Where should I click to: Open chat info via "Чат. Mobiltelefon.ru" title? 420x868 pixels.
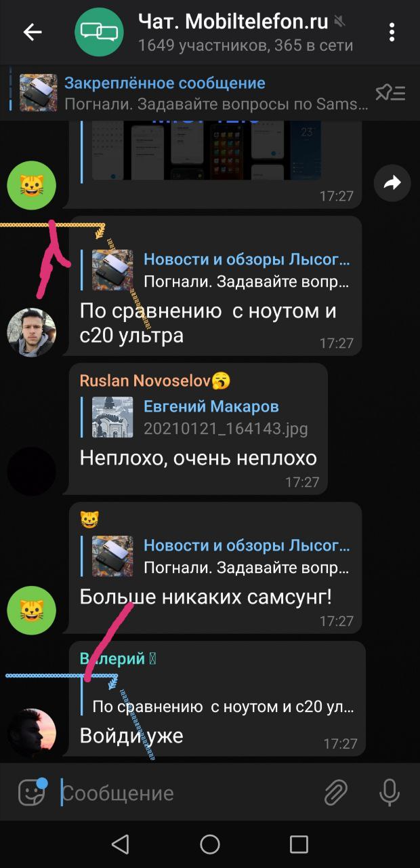[233, 22]
